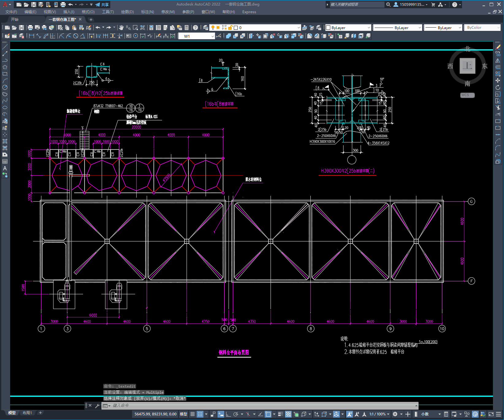Click the 上 top face of ViewCube

click(468, 66)
